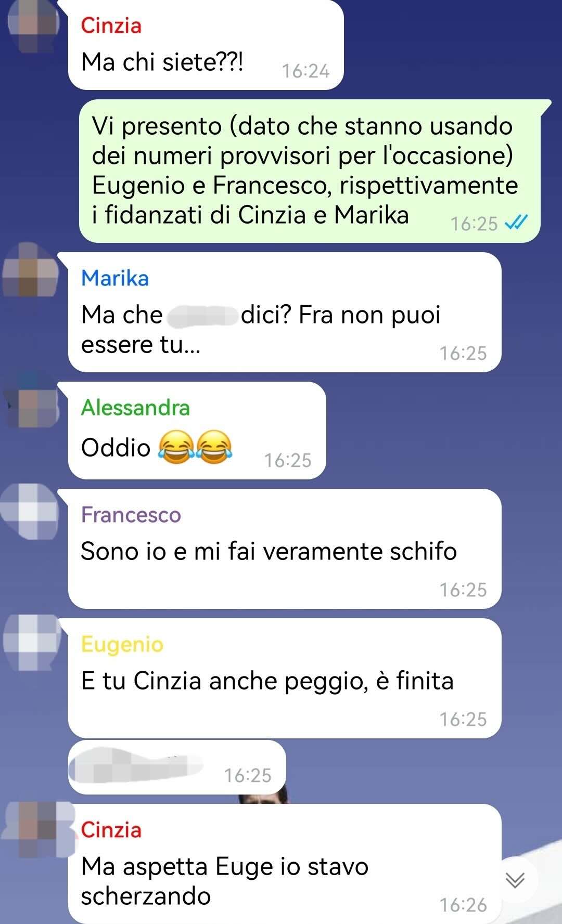Viewport: 562px width, 924px height.
Task: Tap the red Cinzia name at the top
Action: (111, 25)
